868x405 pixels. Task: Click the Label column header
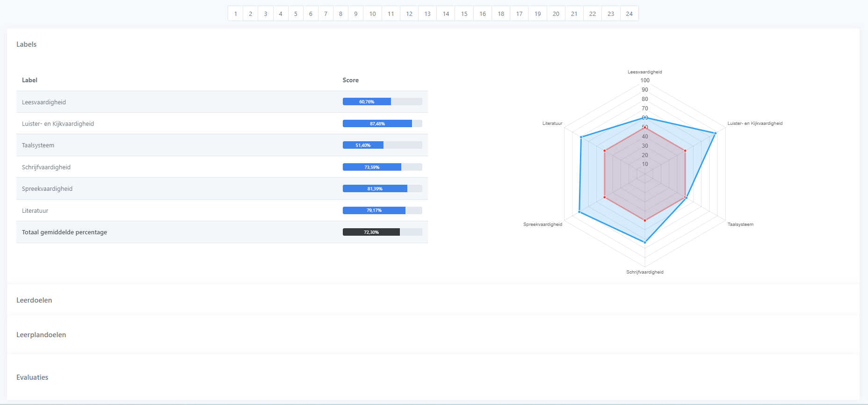29,80
